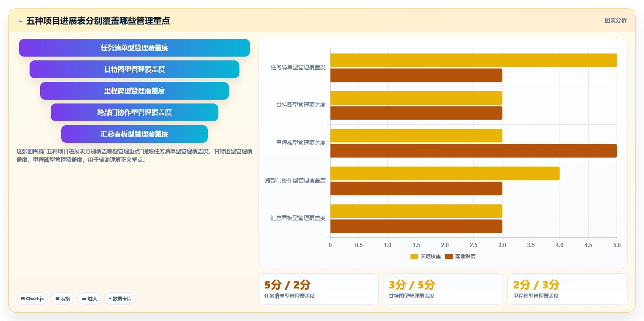The image size is (644, 321).
Task: Select the 任务清单型管理覆盖度 funnel bar
Action: tap(134, 48)
